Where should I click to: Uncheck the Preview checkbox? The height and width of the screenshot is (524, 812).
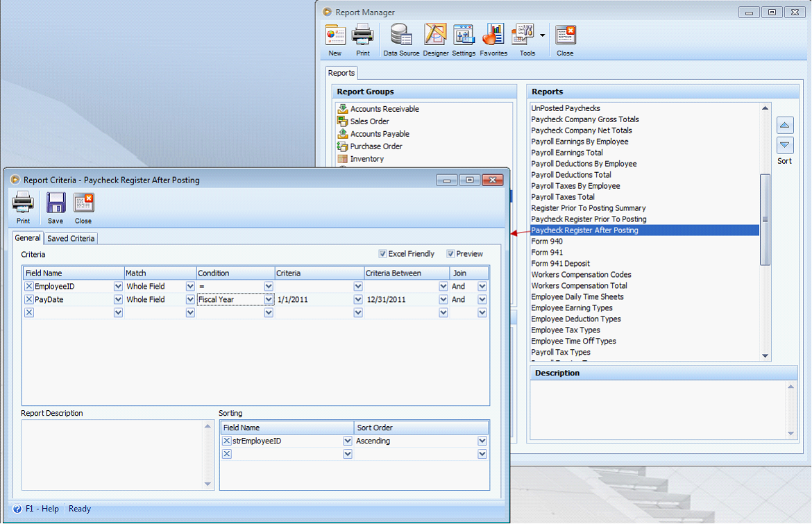click(x=451, y=254)
